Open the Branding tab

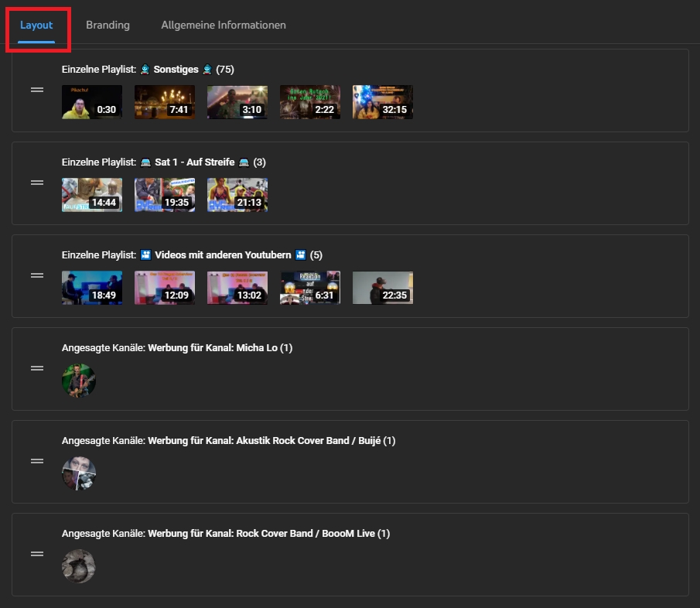108,25
